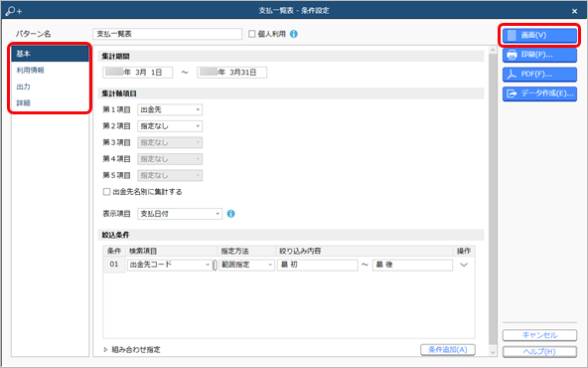588x368 pixels.
Task: Open the 第1項目 dropdown showing 出金先
Action: pos(170,109)
